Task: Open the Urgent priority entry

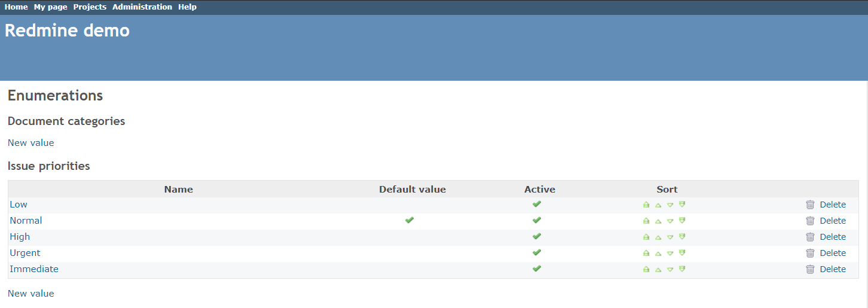Action: 25,253
